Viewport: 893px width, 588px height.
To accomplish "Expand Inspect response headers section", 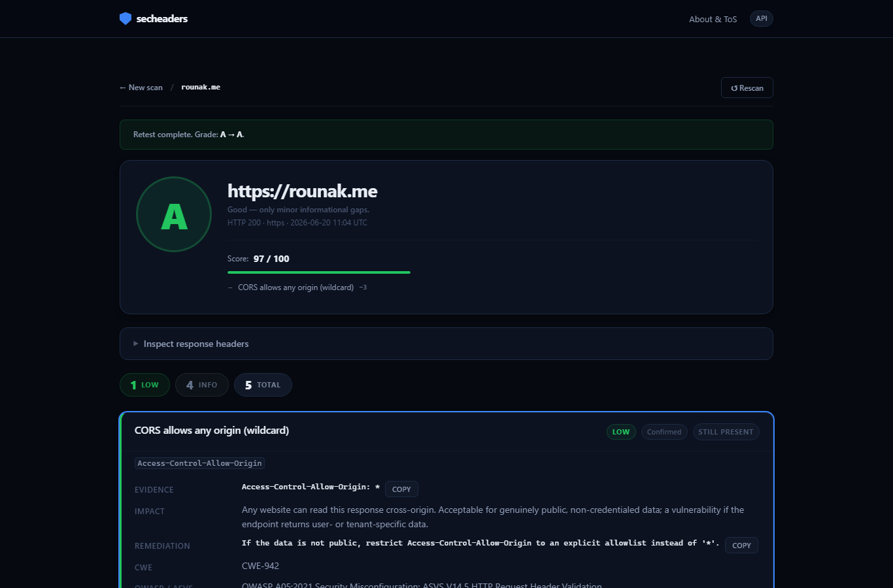I will coord(446,344).
